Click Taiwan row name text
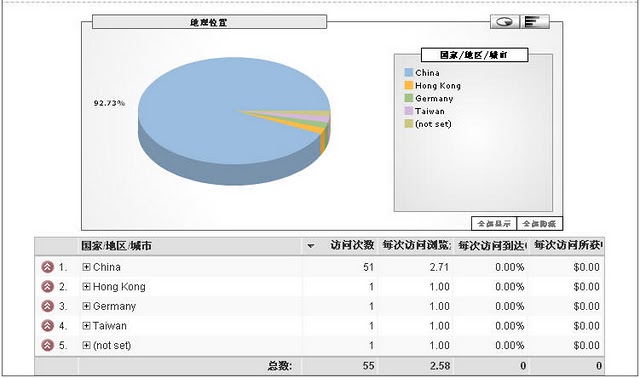 tap(110, 326)
